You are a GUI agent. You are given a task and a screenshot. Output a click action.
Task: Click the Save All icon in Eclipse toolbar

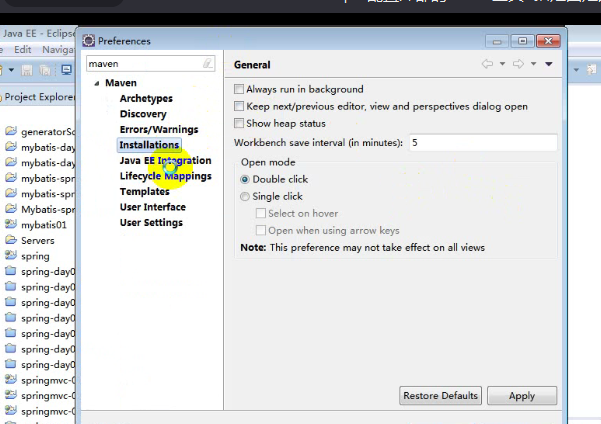point(45,70)
